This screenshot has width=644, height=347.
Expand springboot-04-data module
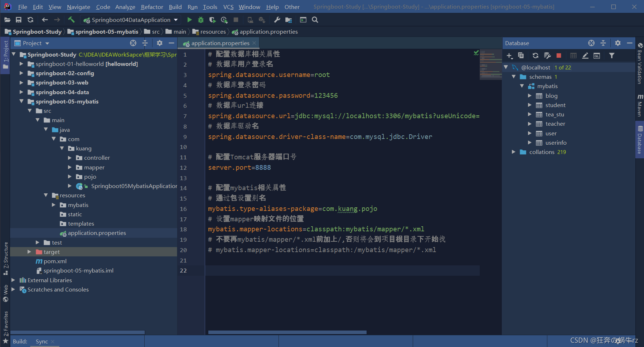click(21, 92)
